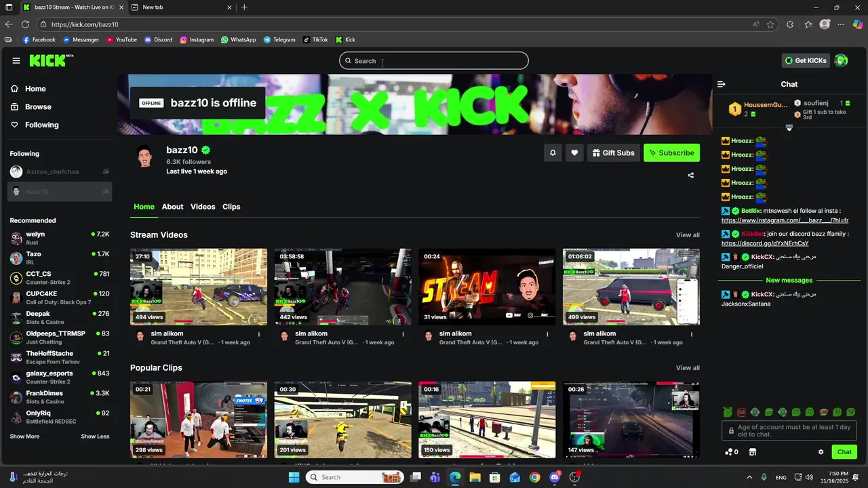Open a new browser tab with plus

pyautogui.click(x=244, y=7)
